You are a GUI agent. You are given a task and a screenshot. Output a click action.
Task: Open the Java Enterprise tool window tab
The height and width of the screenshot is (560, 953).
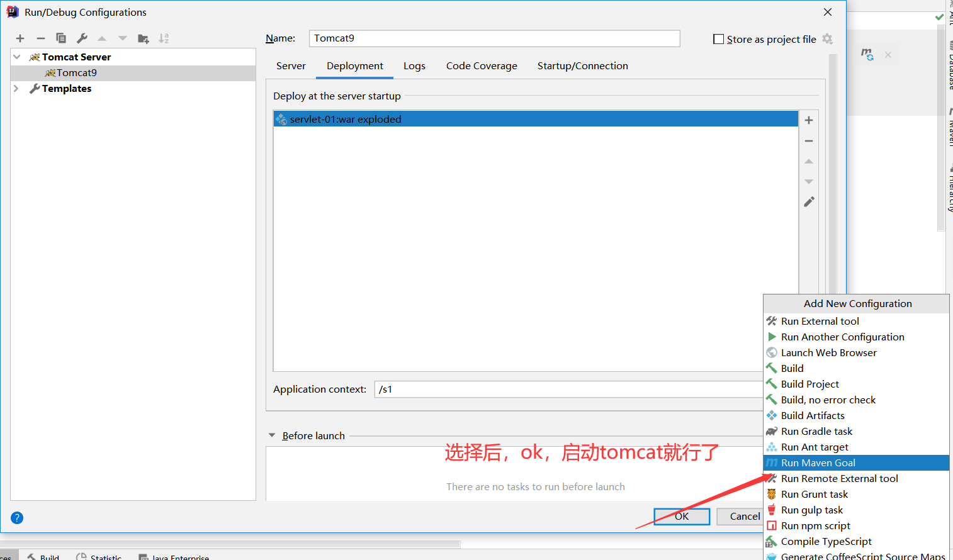click(174, 556)
